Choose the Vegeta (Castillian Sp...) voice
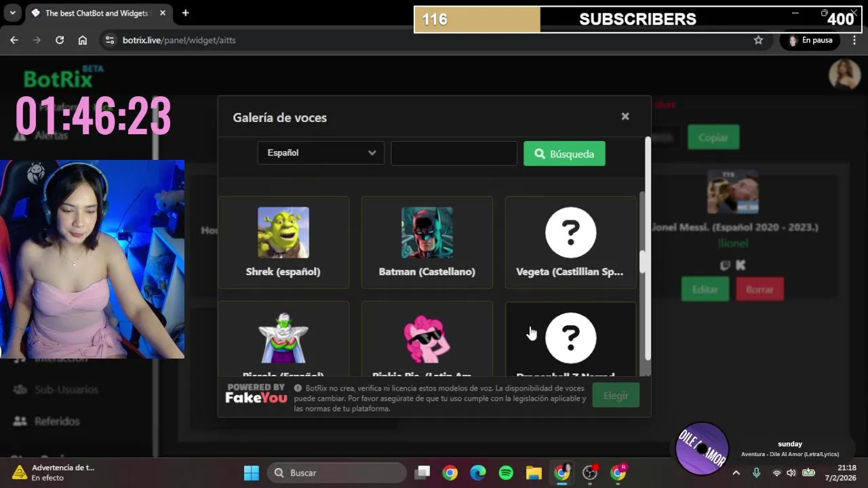Screen dimensions: 868x488 (570, 242)
